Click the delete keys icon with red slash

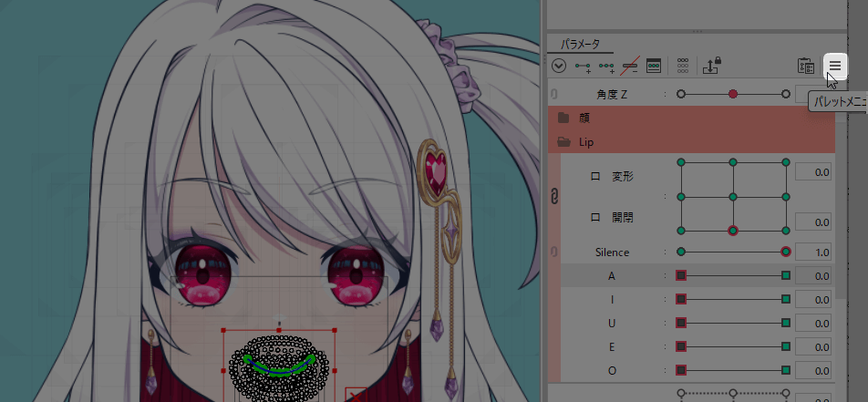(630, 66)
